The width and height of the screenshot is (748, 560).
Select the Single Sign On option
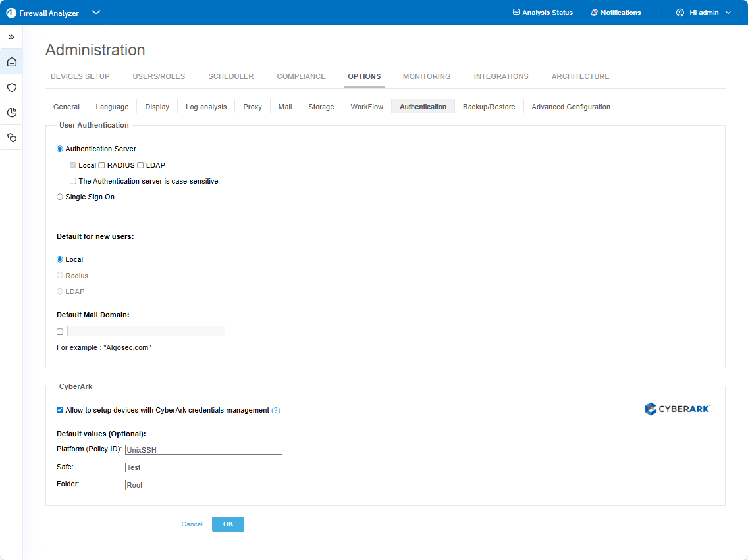(x=60, y=197)
